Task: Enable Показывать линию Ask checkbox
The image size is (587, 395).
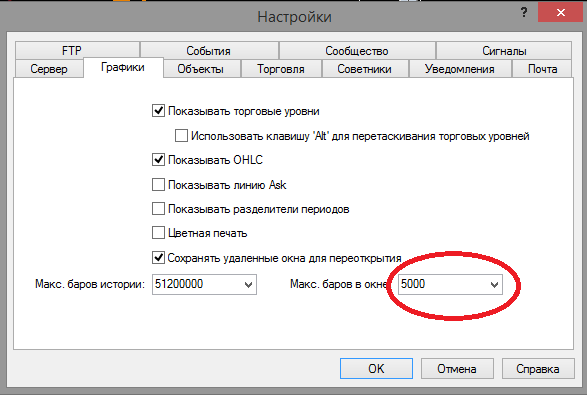Action: click(158, 185)
